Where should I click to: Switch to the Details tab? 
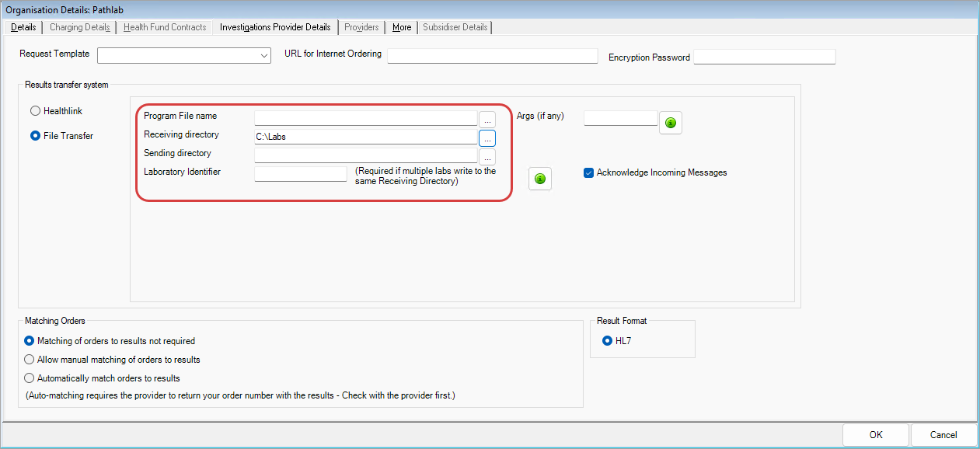23,27
